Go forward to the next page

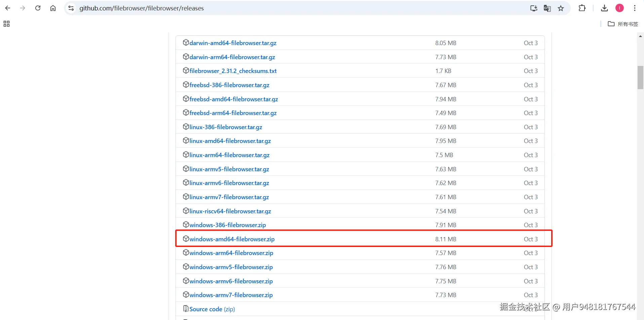coord(23,8)
